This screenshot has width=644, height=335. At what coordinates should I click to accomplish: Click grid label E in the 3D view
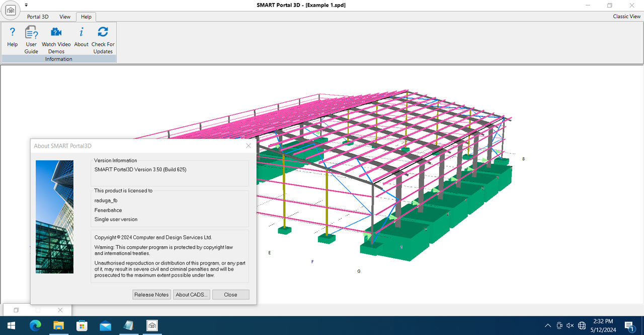pyautogui.click(x=270, y=253)
